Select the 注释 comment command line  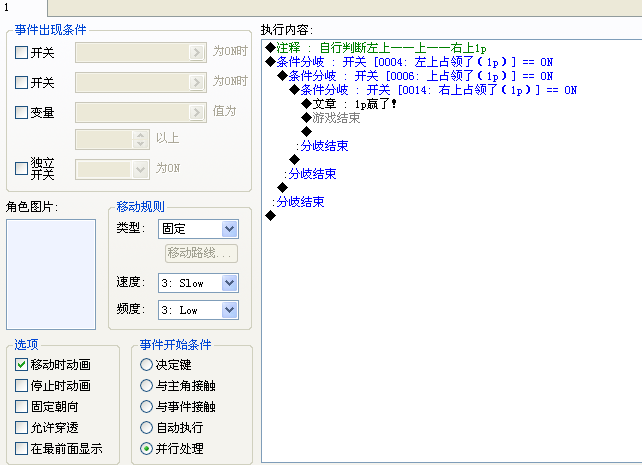(376, 48)
